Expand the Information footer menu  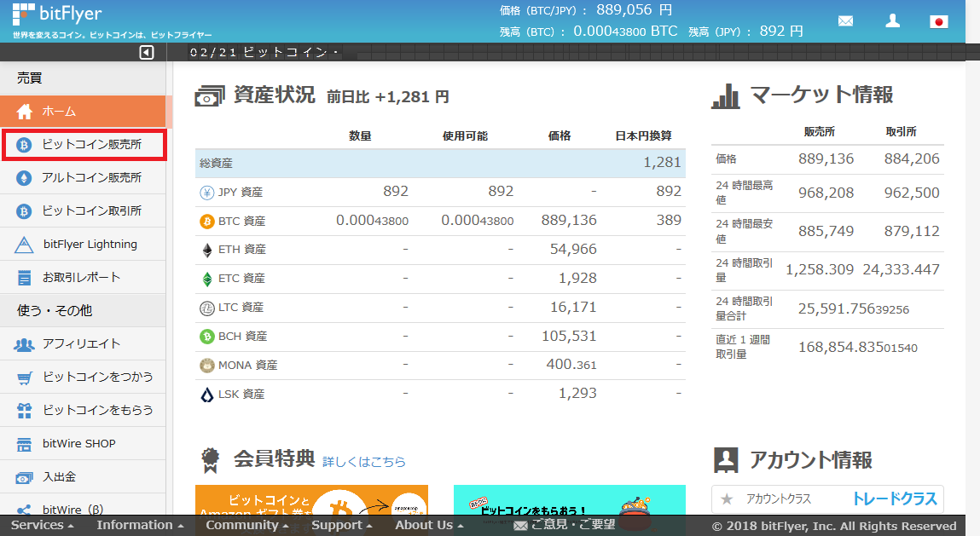tap(140, 526)
